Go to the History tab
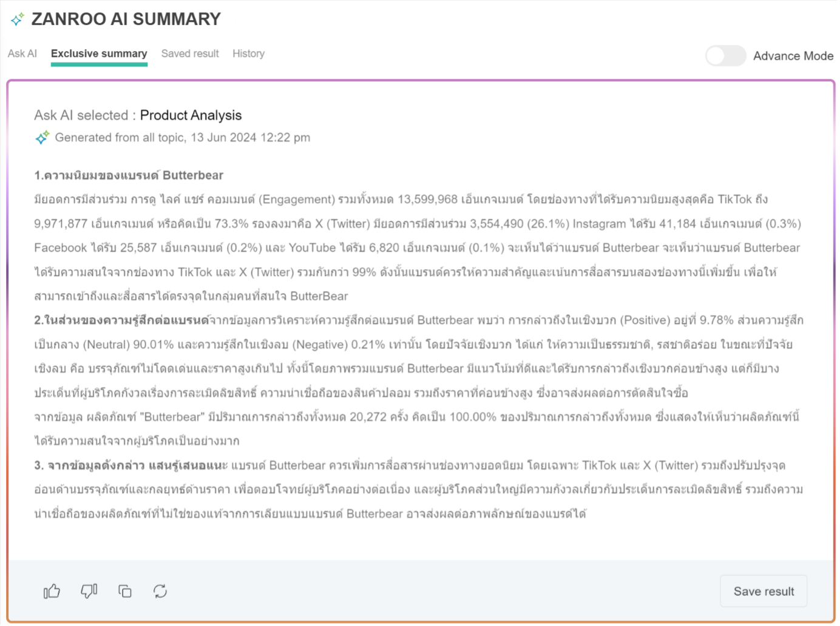The height and width of the screenshot is (626, 840). point(249,53)
